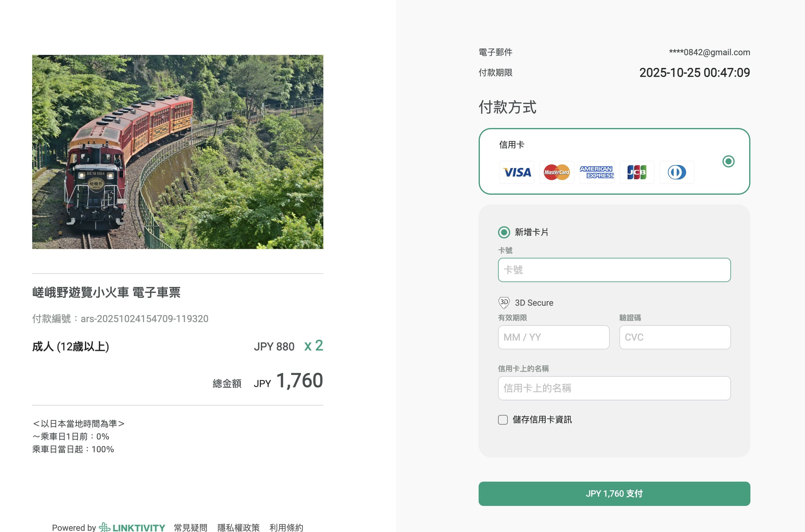Select the 信用卡 payment method radio

pyautogui.click(x=728, y=161)
